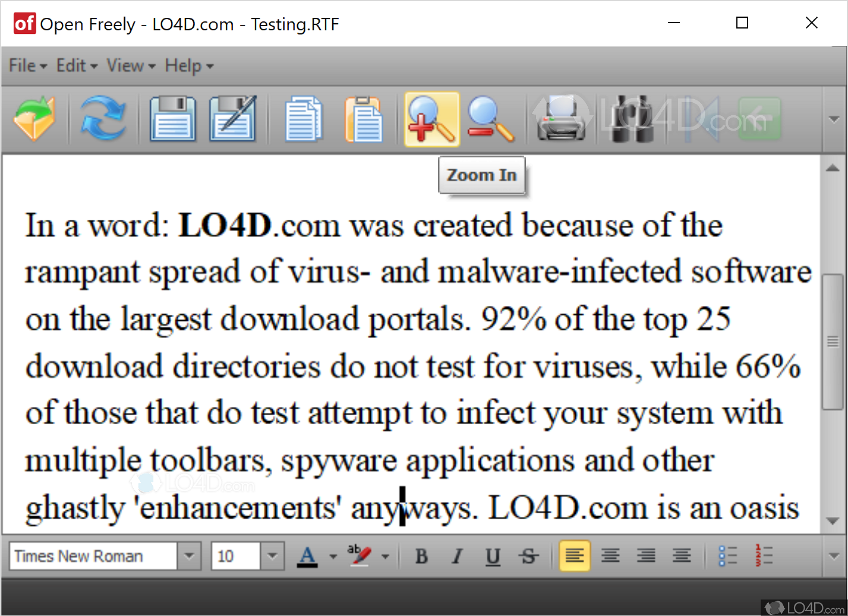
Task: Click the font size field showing 10
Action: click(x=236, y=556)
